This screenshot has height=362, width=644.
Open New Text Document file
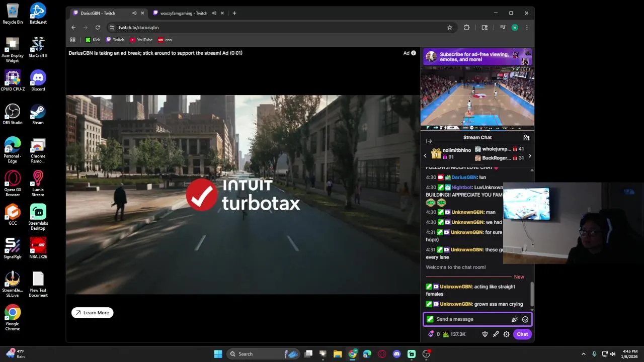pyautogui.click(x=38, y=285)
